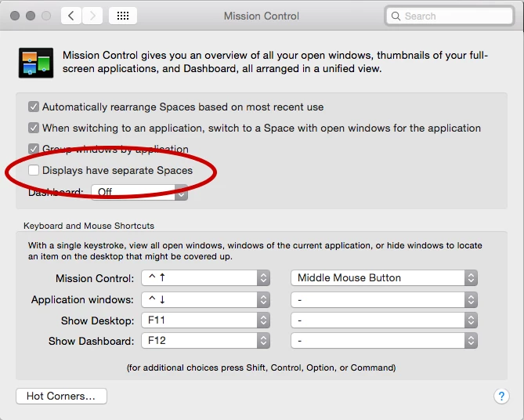
Task: Open help with the question mark button
Action: (501, 396)
